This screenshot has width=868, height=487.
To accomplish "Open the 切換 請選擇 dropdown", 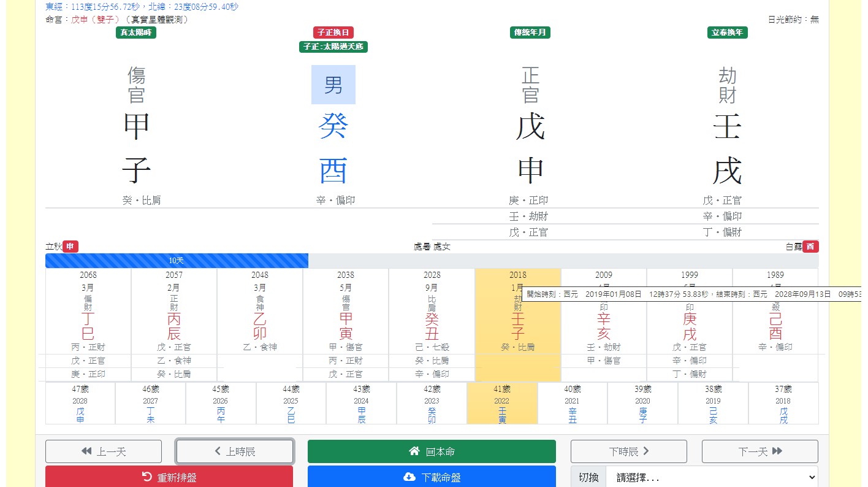I will click(712, 477).
